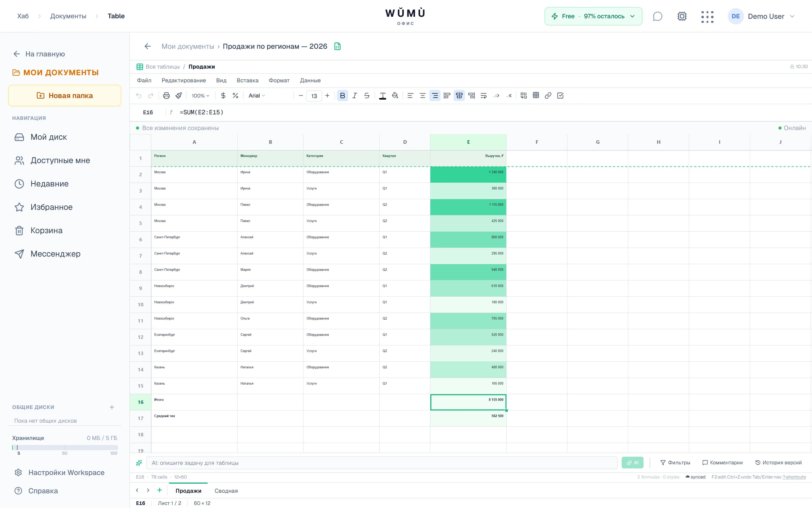Insert a hyperlink with the chain icon
The width and height of the screenshot is (812, 508).
548,96
